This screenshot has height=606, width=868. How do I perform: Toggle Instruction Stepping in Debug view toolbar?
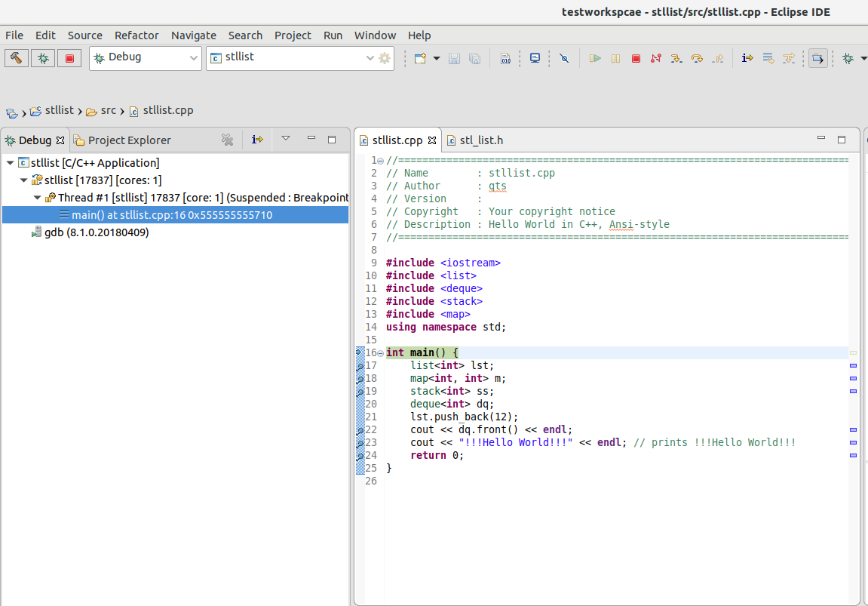coord(257,140)
